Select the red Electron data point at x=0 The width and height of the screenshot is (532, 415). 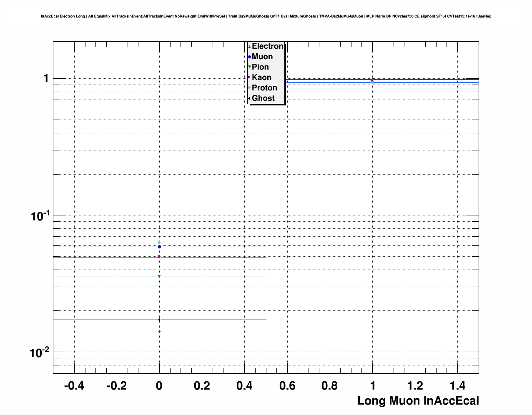159,331
